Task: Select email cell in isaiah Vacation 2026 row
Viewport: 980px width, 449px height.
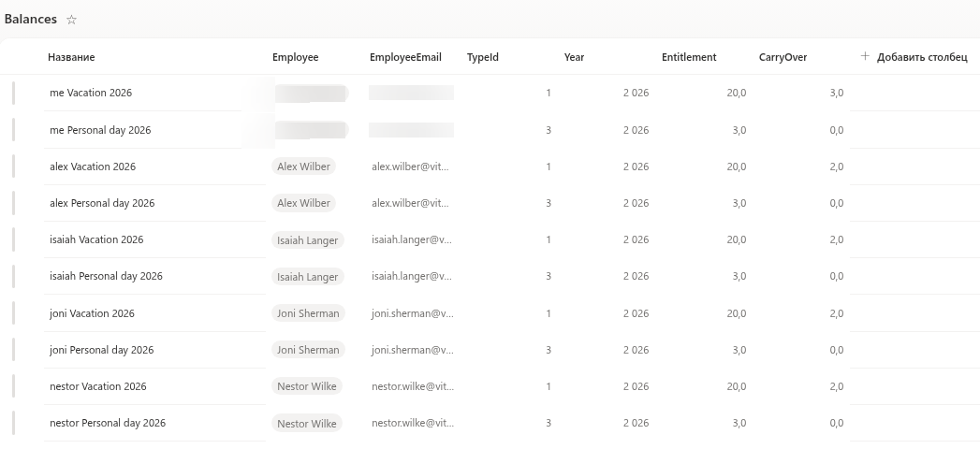Action: (411, 239)
